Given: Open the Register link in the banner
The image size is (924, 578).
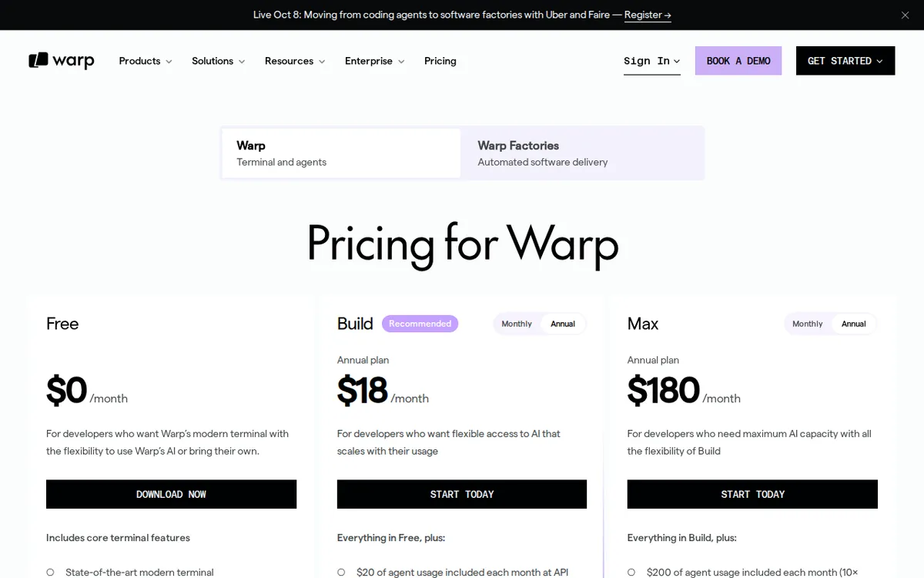Looking at the screenshot, I should (648, 15).
